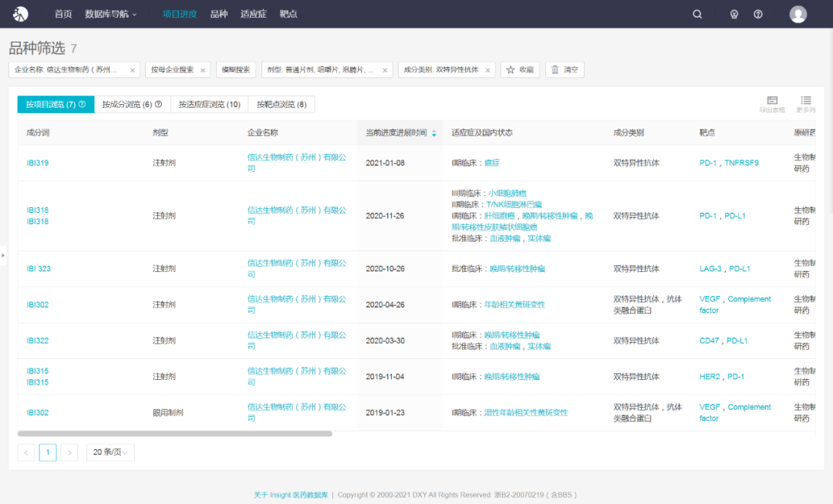Toggle the 按母企业搜索 option
Screen dimensions: 833x504
[172, 69]
